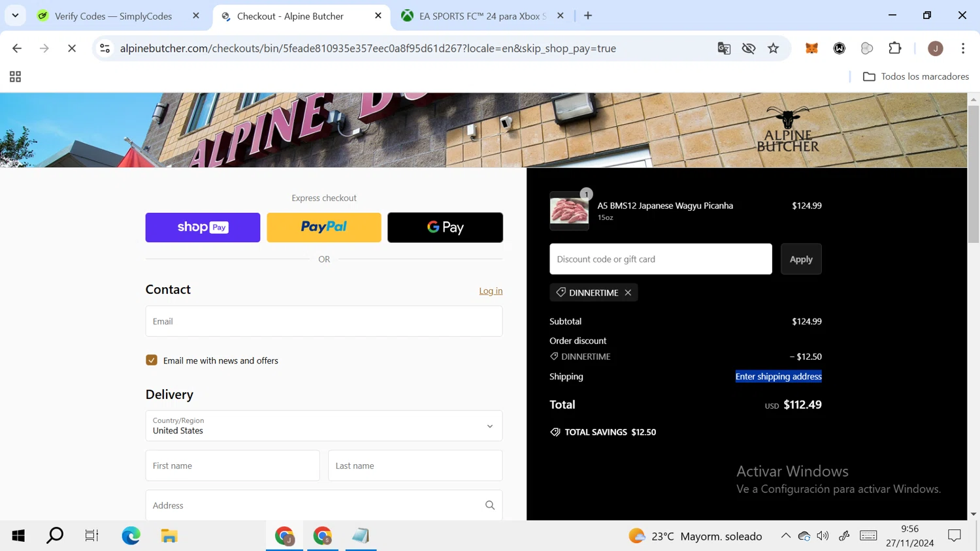Pay with Google Pay
Screen dimensions: 980x551
pyautogui.click(x=445, y=227)
